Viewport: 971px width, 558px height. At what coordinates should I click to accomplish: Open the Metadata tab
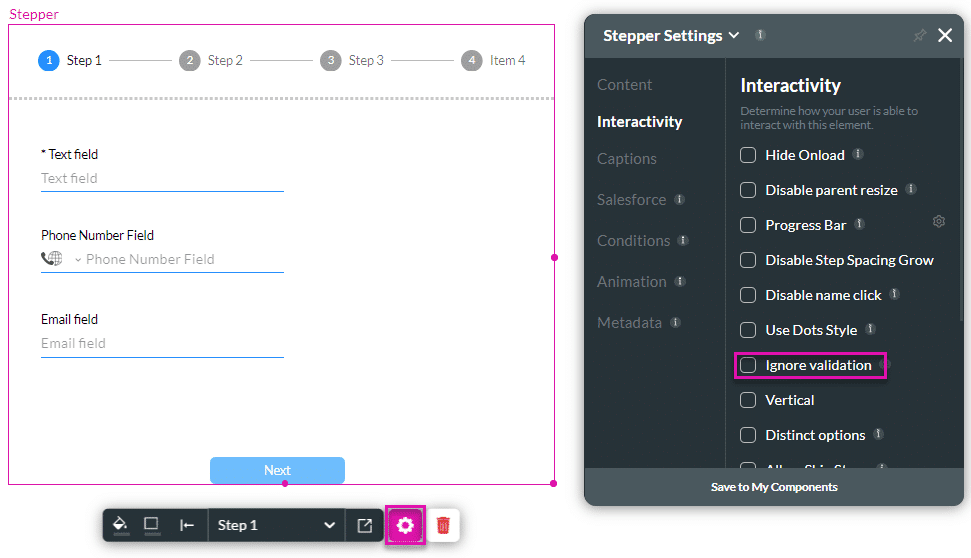629,323
